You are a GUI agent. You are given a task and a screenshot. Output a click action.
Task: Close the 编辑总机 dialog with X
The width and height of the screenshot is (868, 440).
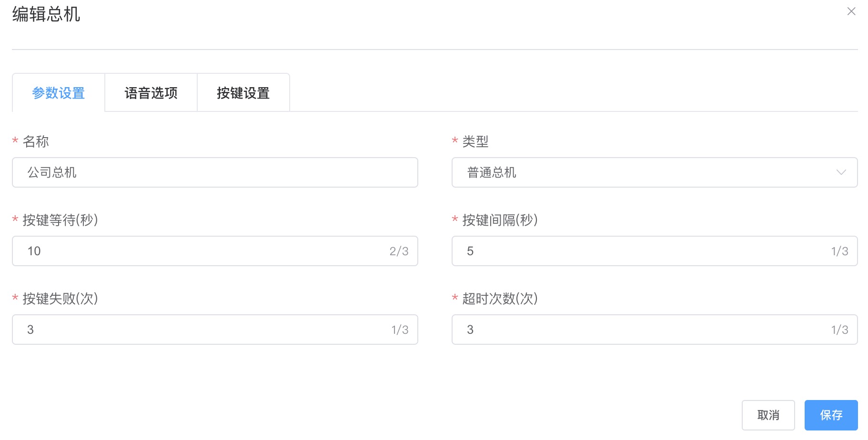pos(851,11)
